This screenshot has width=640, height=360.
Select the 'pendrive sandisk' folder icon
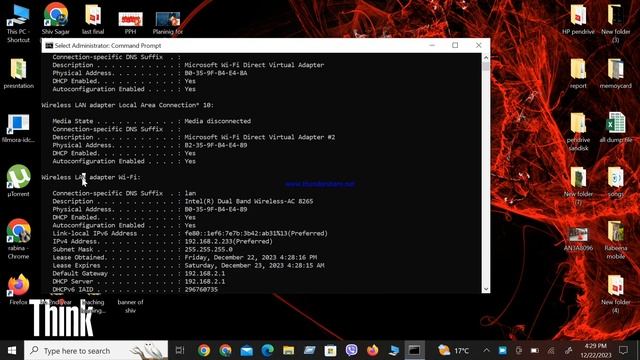578,123
